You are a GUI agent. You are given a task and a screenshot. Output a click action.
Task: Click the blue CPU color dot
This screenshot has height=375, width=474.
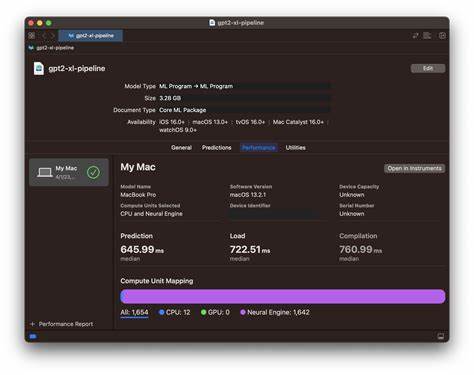[x=162, y=312]
